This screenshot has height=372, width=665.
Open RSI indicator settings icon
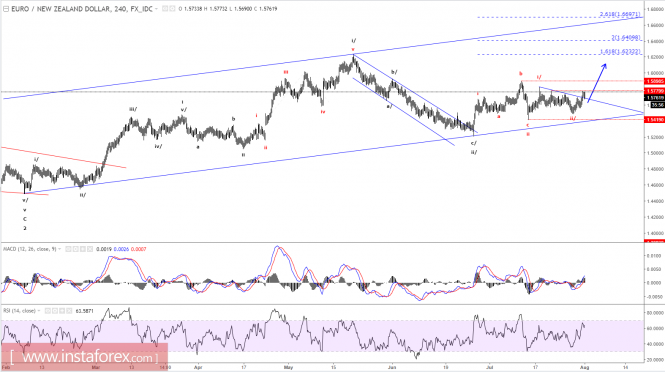point(55,310)
